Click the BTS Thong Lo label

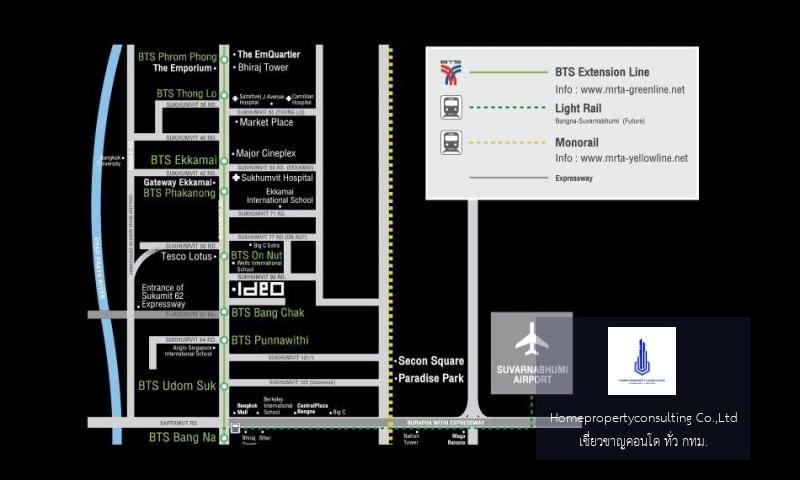186,93
